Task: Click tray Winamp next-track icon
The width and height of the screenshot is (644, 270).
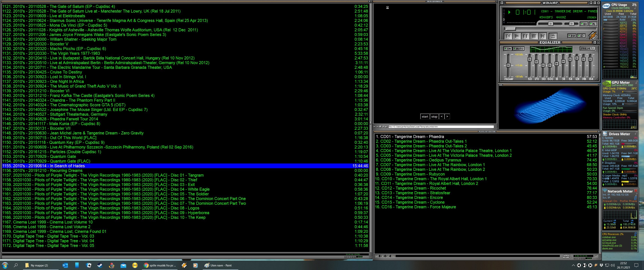Action: pos(590,265)
